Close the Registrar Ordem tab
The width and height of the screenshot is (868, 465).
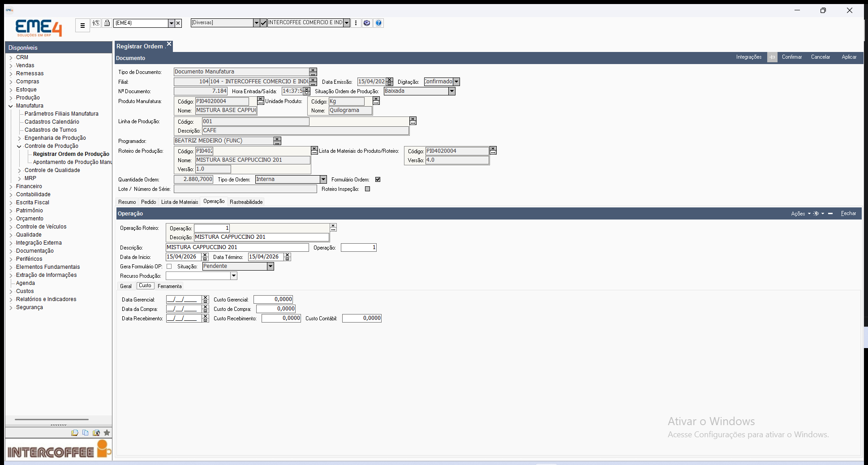pos(169,44)
